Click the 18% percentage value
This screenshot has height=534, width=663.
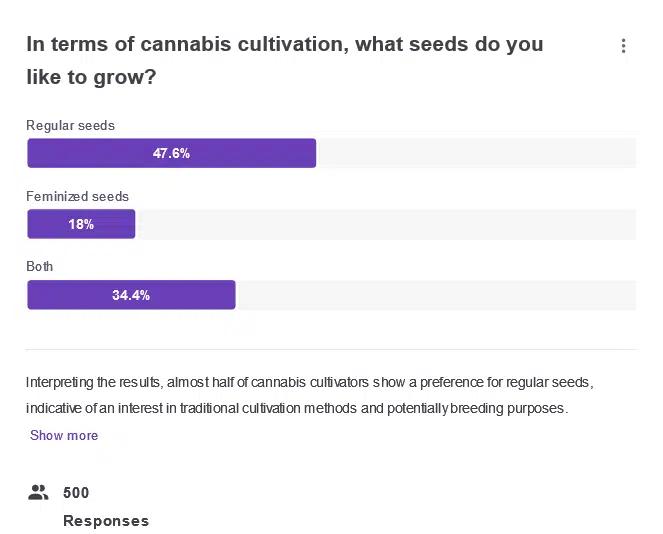[x=81, y=224]
